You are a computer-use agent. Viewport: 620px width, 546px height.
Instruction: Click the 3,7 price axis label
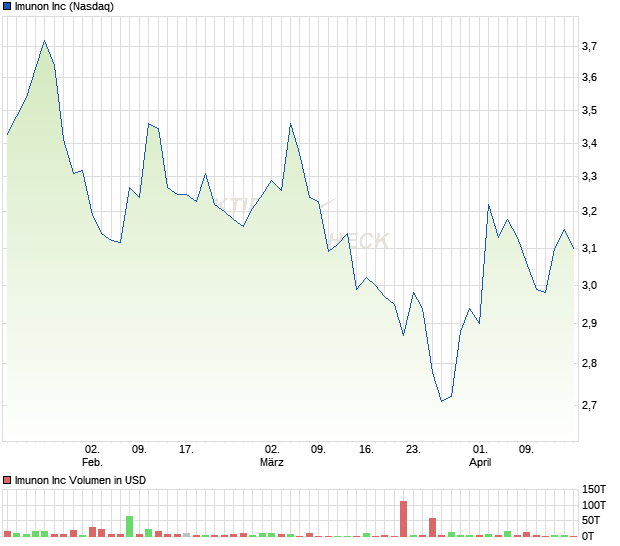589,46
